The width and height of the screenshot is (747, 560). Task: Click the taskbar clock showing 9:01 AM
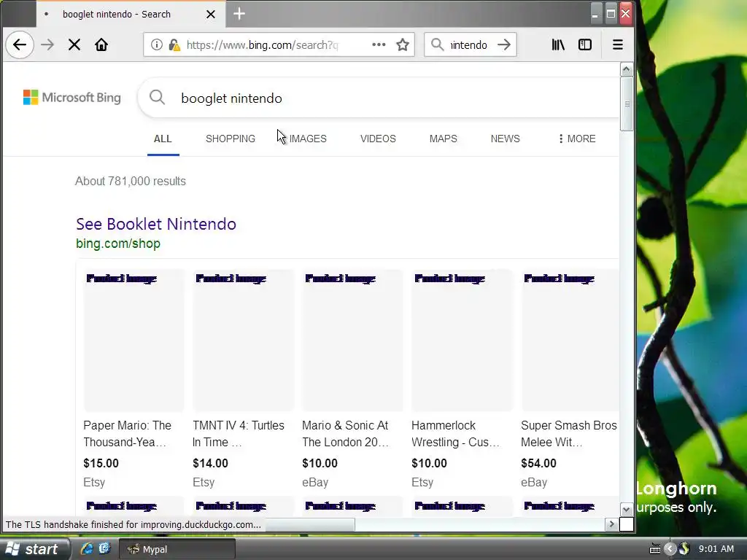[x=716, y=549]
